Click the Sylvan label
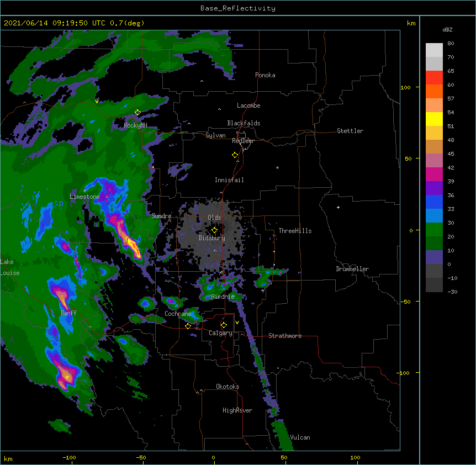 point(215,135)
